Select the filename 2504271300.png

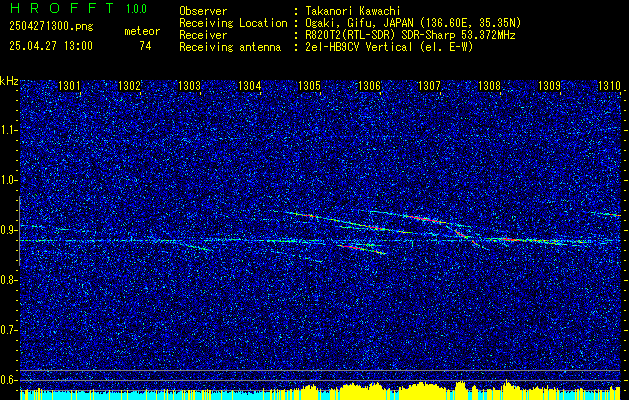click(51, 27)
